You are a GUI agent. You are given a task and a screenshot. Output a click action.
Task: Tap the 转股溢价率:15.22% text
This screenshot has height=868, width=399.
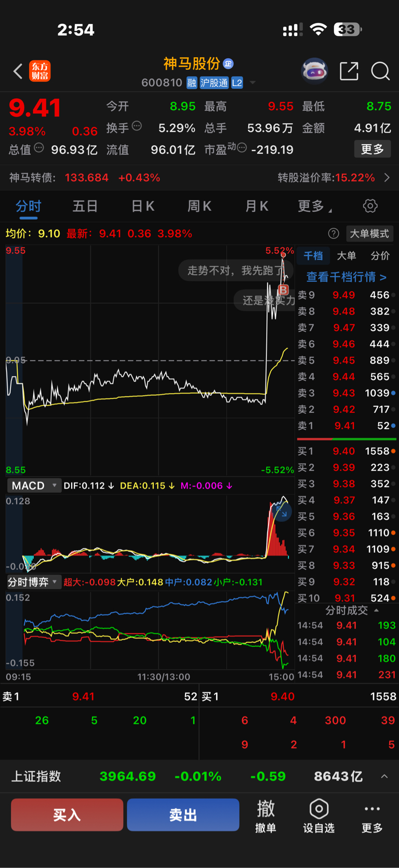[326, 178]
